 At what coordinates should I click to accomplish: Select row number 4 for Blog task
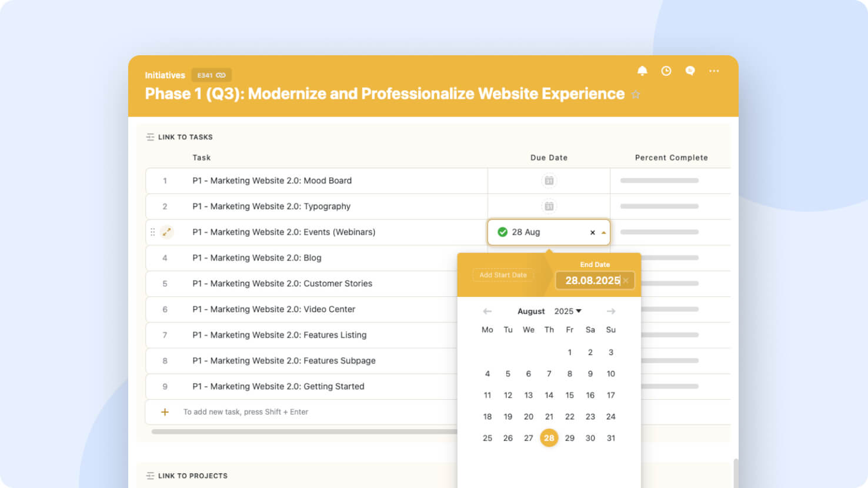point(165,258)
